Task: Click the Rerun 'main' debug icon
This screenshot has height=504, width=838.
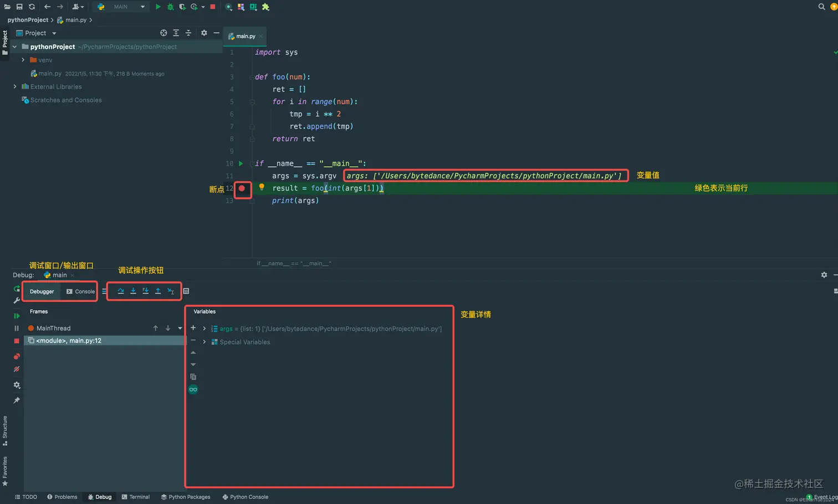Action: [17, 289]
